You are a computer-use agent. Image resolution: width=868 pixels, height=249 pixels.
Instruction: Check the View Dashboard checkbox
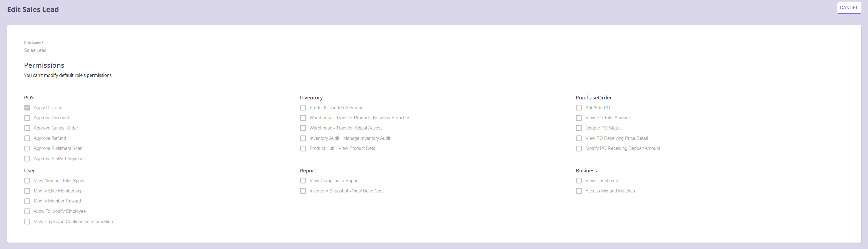(x=579, y=180)
